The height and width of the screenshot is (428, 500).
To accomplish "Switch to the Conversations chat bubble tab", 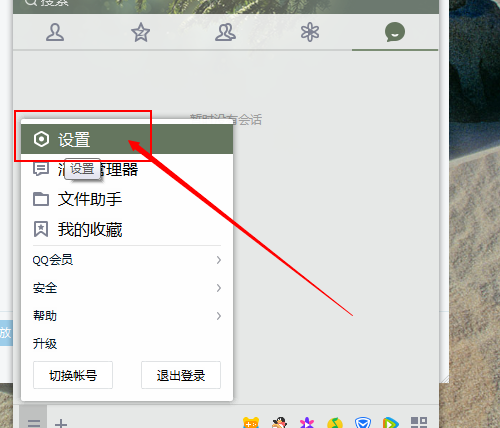I will (x=395, y=32).
